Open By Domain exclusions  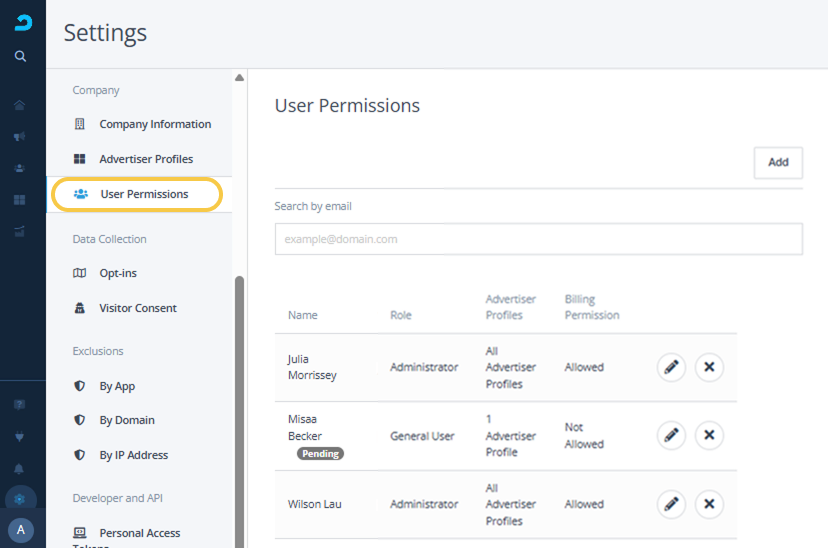[x=127, y=420]
